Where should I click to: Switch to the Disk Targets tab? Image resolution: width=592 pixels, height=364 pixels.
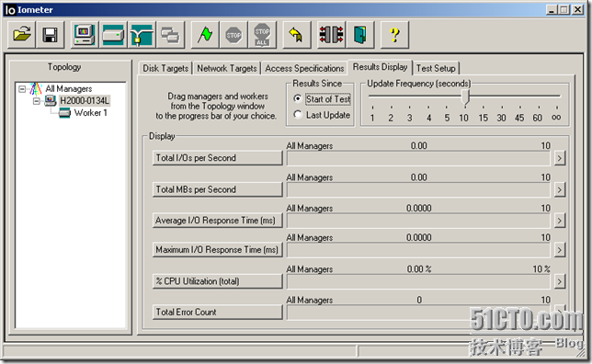tap(165, 68)
